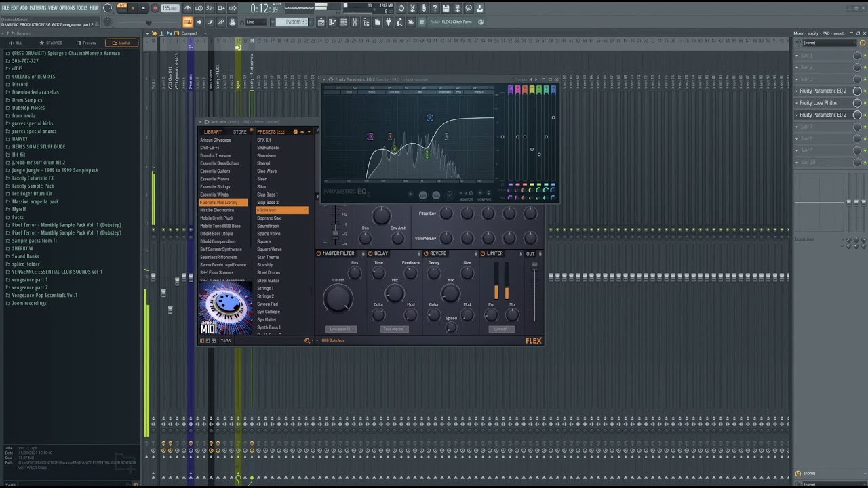
Task: Lock the Reverb section padlock
Action: [x=475, y=253]
